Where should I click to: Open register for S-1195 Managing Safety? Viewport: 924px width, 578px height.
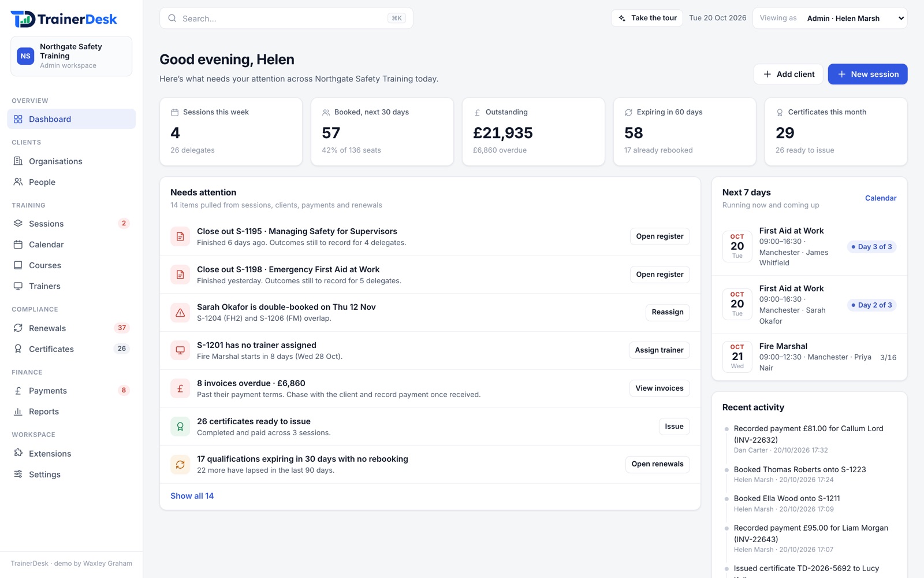point(660,236)
